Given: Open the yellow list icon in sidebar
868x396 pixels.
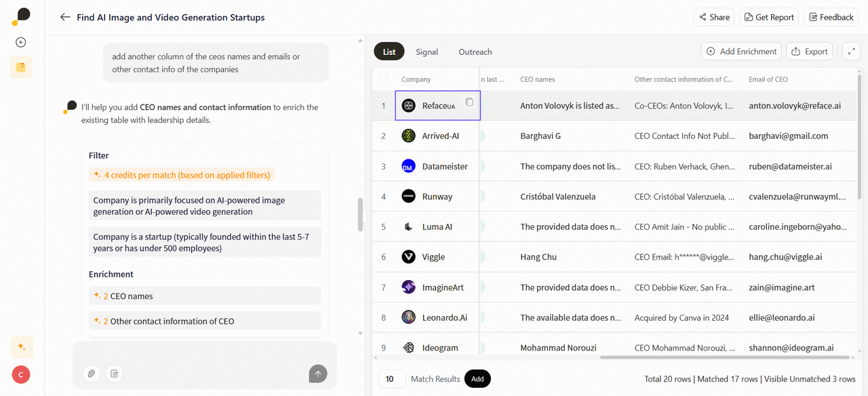Looking at the screenshot, I should click(21, 67).
